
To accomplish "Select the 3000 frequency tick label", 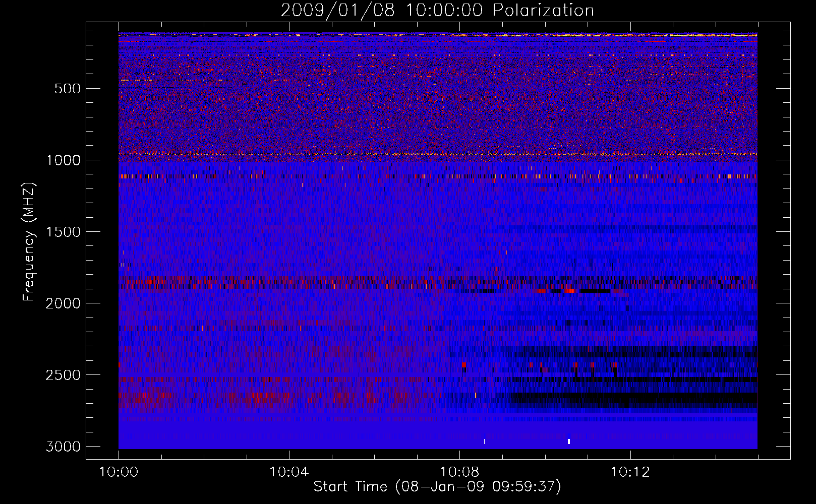I will click(x=63, y=447).
